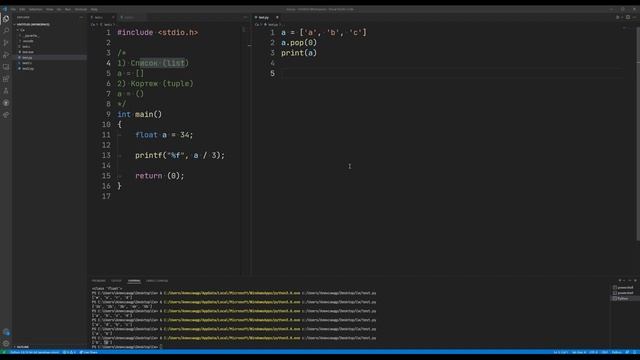The height and width of the screenshot is (360, 640).
Task: Open the File menu
Action: 13,9
